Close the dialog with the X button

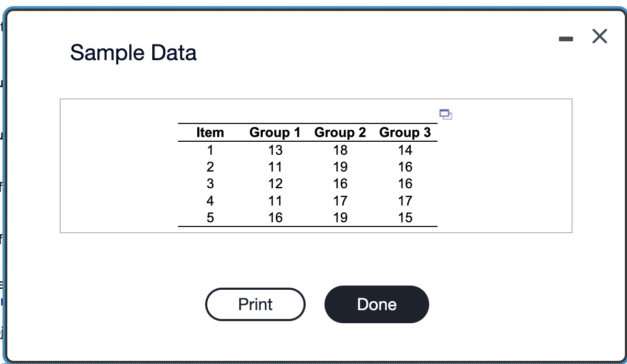tap(599, 36)
